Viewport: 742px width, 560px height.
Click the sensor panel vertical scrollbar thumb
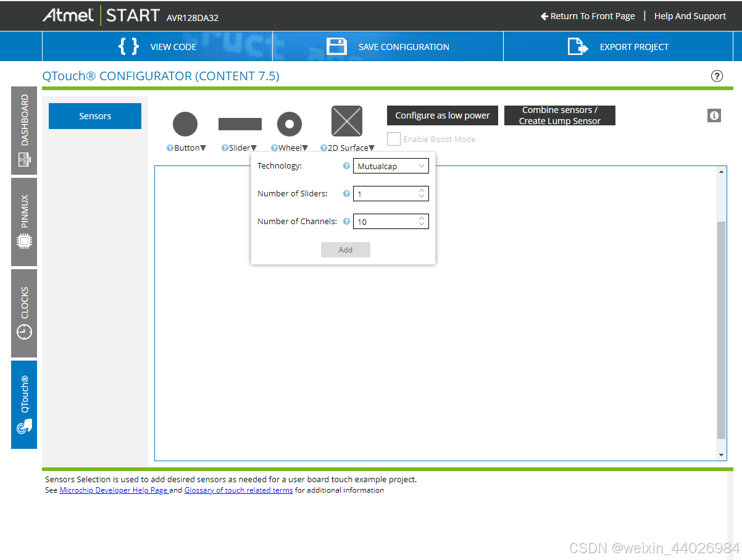point(722,330)
